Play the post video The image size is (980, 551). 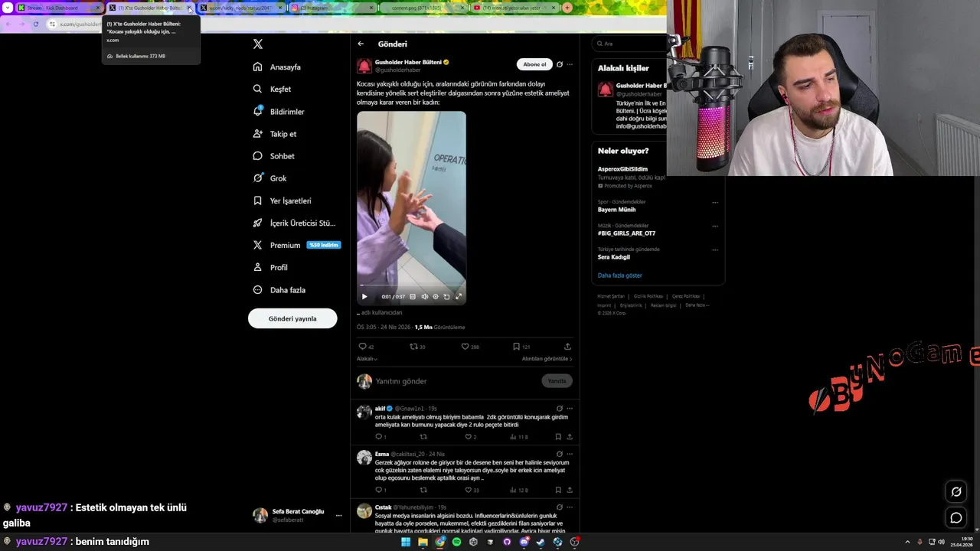click(x=364, y=296)
